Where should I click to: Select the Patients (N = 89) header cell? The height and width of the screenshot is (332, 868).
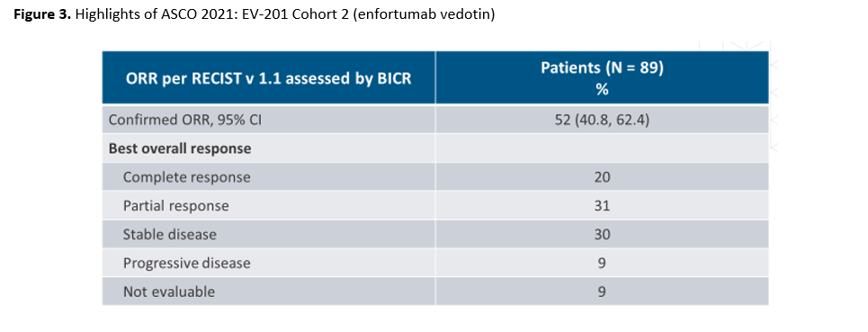(x=602, y=78)
